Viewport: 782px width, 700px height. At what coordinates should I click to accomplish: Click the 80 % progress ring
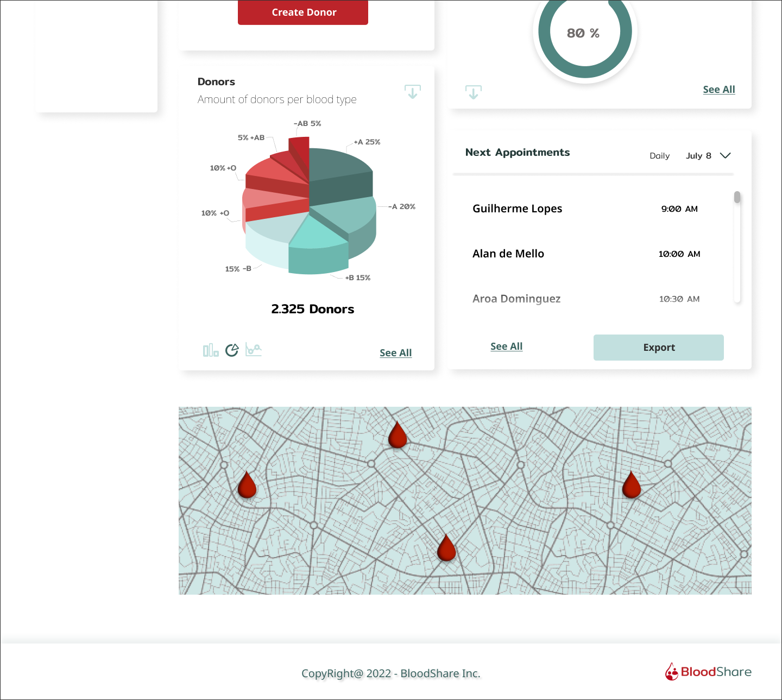click(x=585, y=34)
